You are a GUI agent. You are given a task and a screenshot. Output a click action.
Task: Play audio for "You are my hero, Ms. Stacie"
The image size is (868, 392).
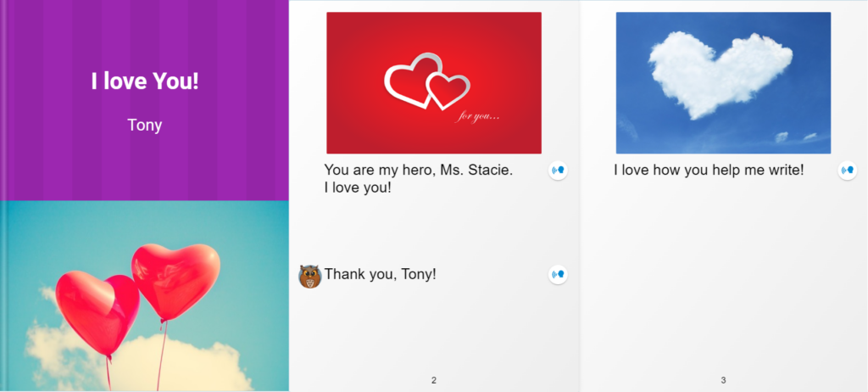point(558,171)
